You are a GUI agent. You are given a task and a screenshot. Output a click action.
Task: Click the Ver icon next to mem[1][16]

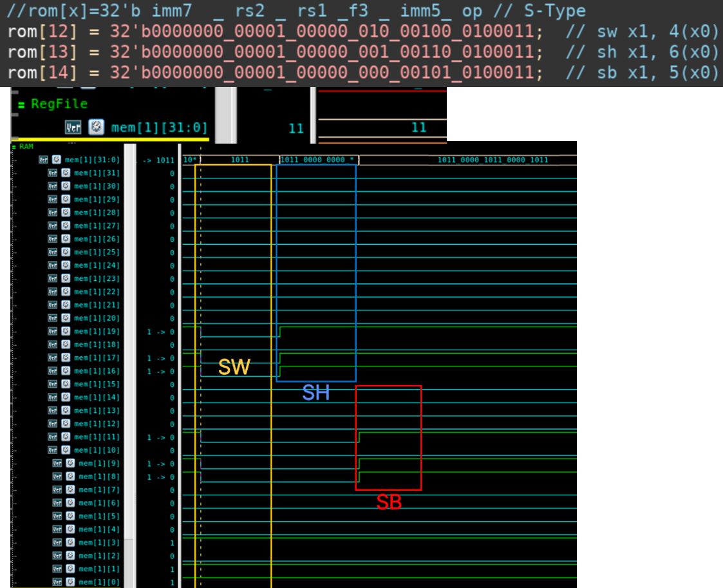[53, 371]
